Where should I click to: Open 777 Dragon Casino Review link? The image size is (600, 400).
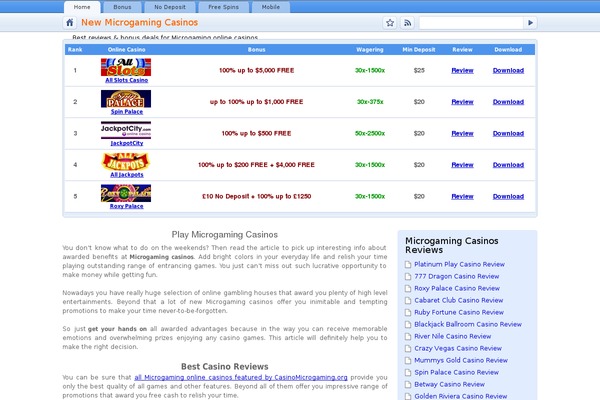point(457,276)
